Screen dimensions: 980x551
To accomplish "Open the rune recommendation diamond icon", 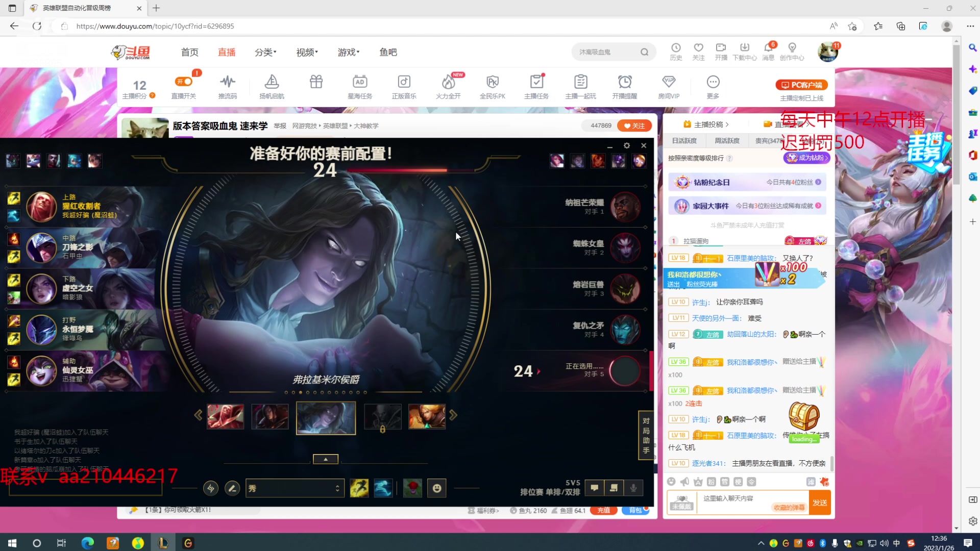I will tap(210, 488).
